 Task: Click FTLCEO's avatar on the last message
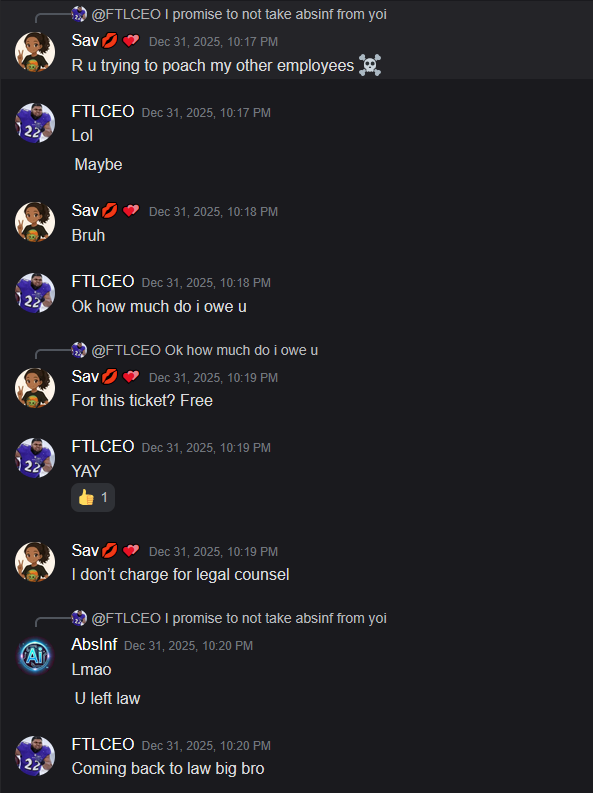[35, 756]
